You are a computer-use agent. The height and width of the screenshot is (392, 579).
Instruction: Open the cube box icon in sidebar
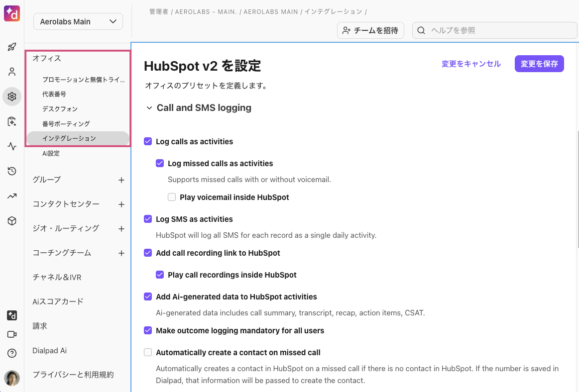tap(12, 221)
